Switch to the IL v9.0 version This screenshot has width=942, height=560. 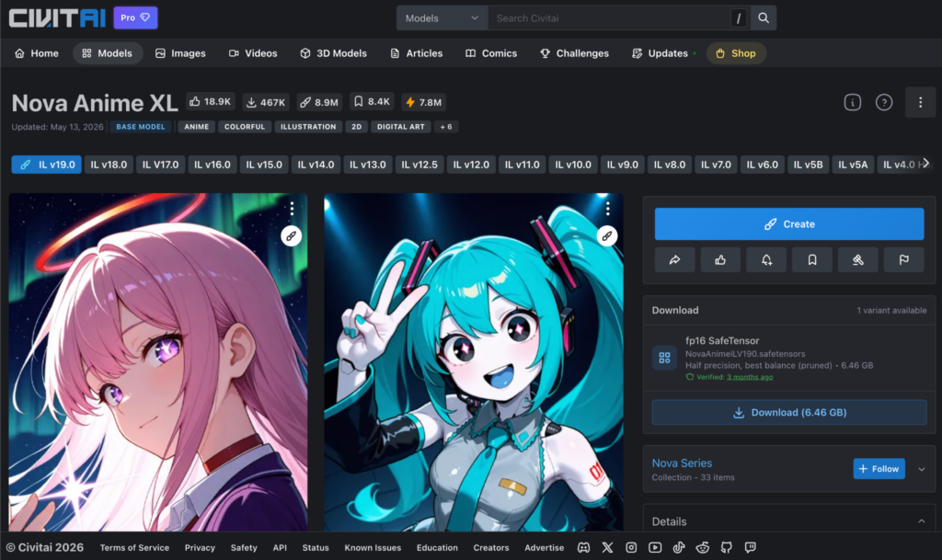(623, 165)
